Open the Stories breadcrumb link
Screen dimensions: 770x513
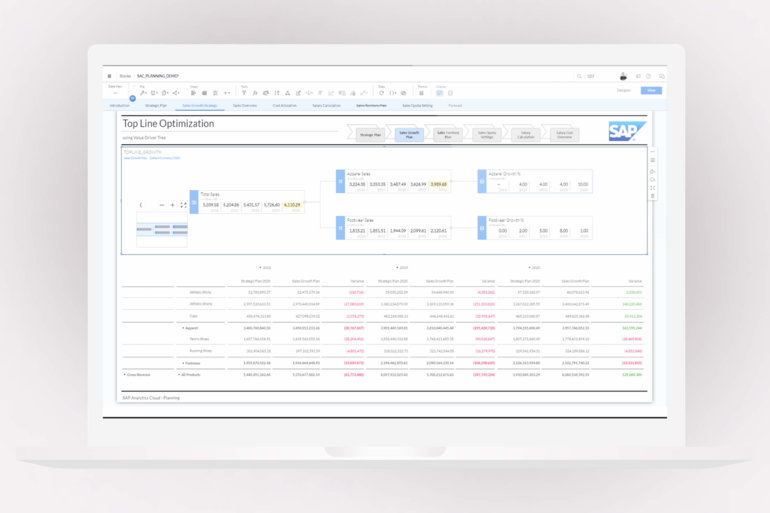tap(125, 76)
